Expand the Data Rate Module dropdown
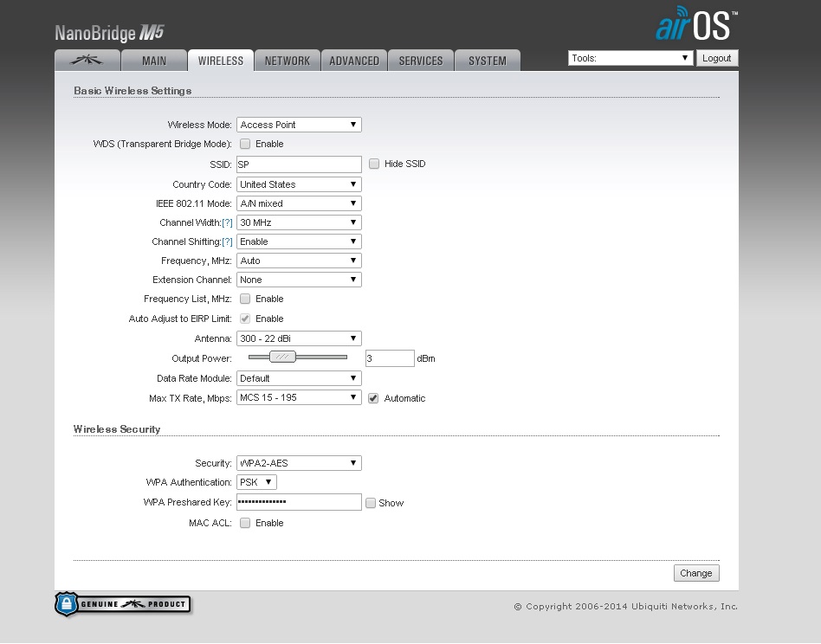821x644 pixels. point(299,378)
